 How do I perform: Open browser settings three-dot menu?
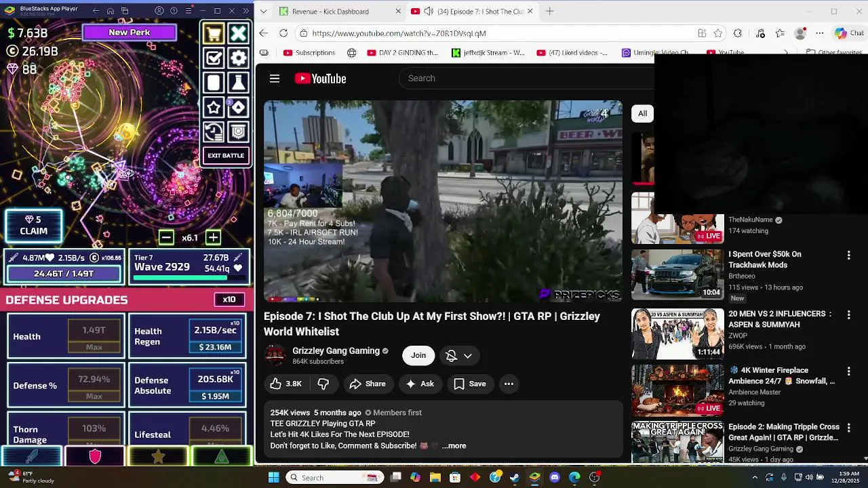click(x=820, y=33)
